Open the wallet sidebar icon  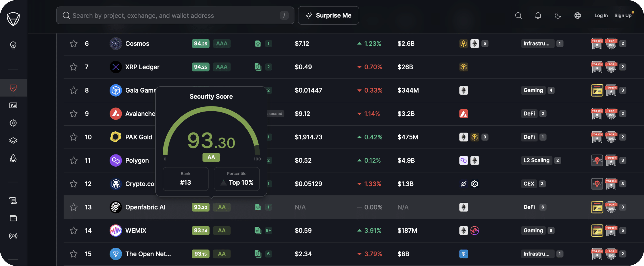click(13, 218)
